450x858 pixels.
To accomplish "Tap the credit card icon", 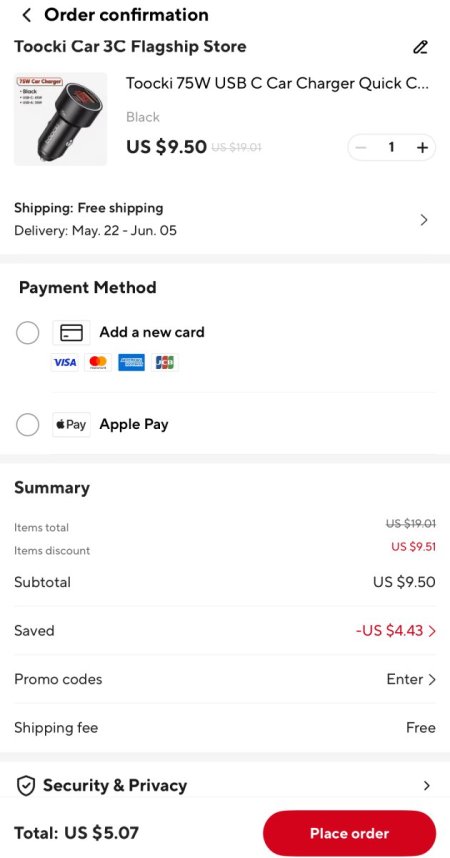I will (x=71, y=332).
